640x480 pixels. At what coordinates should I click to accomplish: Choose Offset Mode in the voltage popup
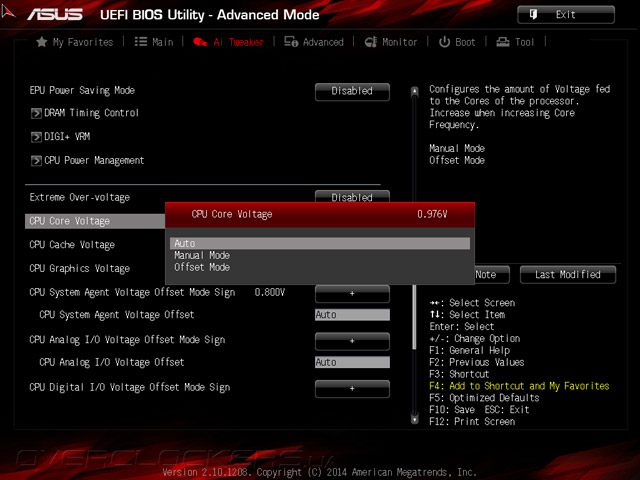[202, 267]
